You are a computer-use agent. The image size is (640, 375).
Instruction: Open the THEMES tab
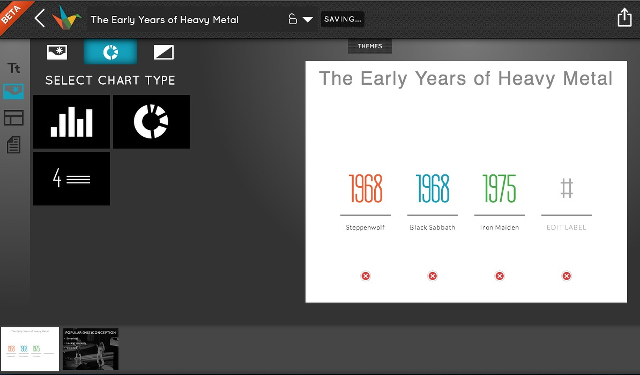pyautogui.click(x=370, y=46)
